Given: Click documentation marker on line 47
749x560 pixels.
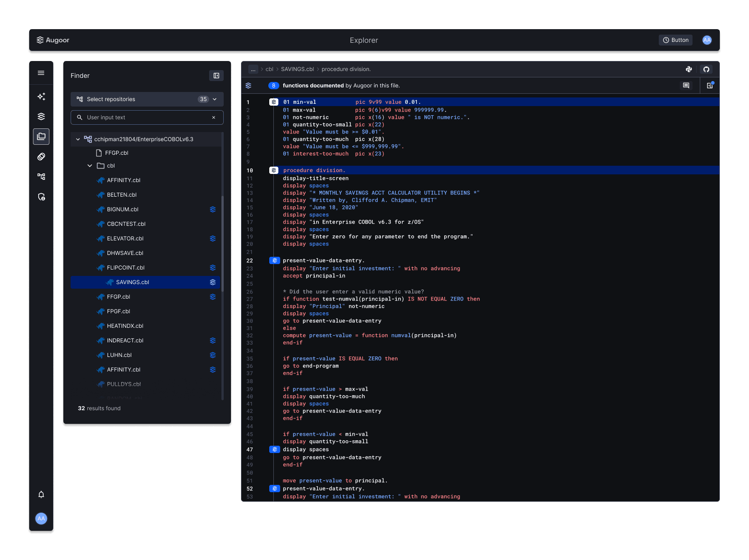Looking at the screenshot, I should click(x=275, y=449).
